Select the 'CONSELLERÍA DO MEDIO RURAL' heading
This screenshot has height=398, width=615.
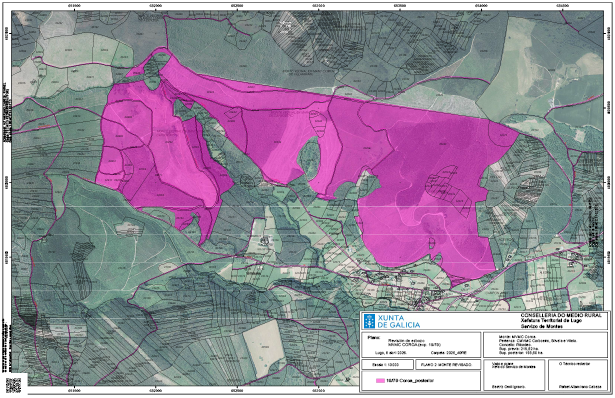[561, 315]
